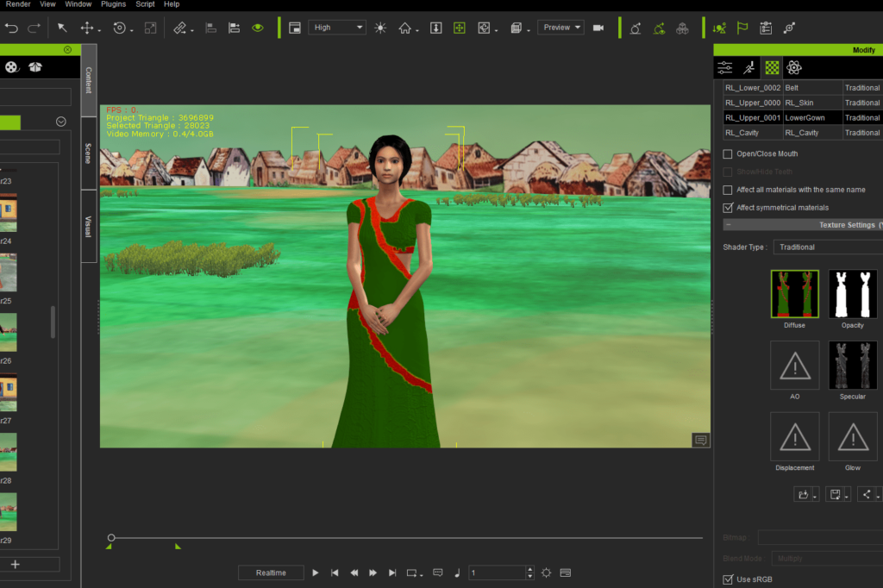883x588 pixels.
Task: Click the camera/video recording icon near Preview
Action: (598, 27)
